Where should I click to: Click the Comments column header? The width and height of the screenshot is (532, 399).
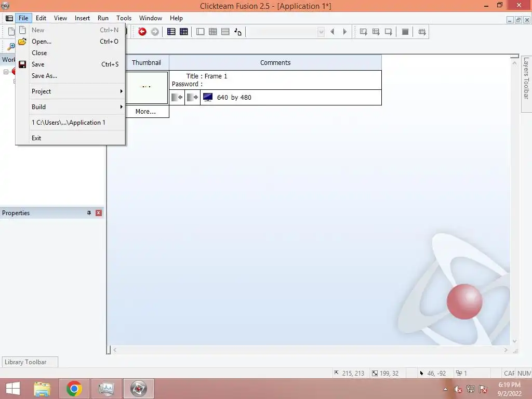(275, 63)
